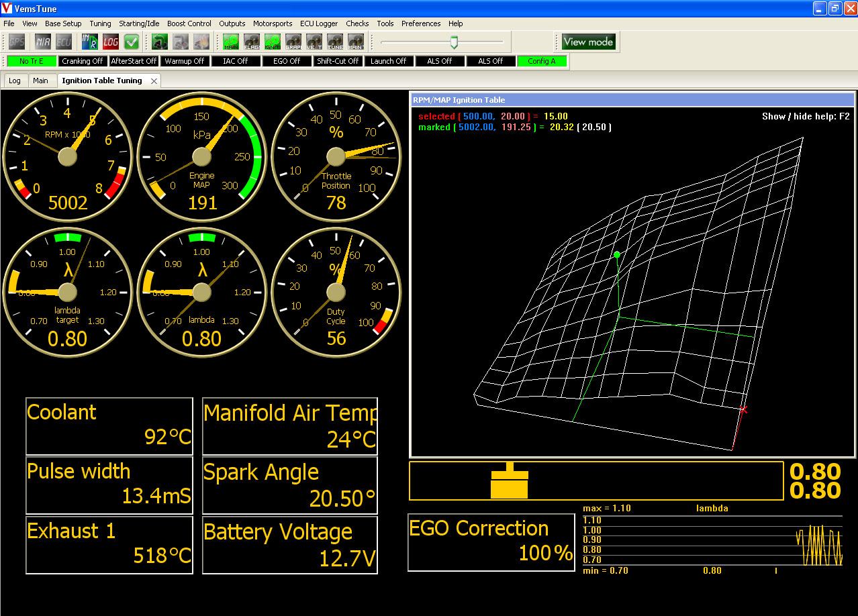This screenshot has height=616, width=858.
Task: Open the MAIN gauge group icon
Action: point(231,42)
